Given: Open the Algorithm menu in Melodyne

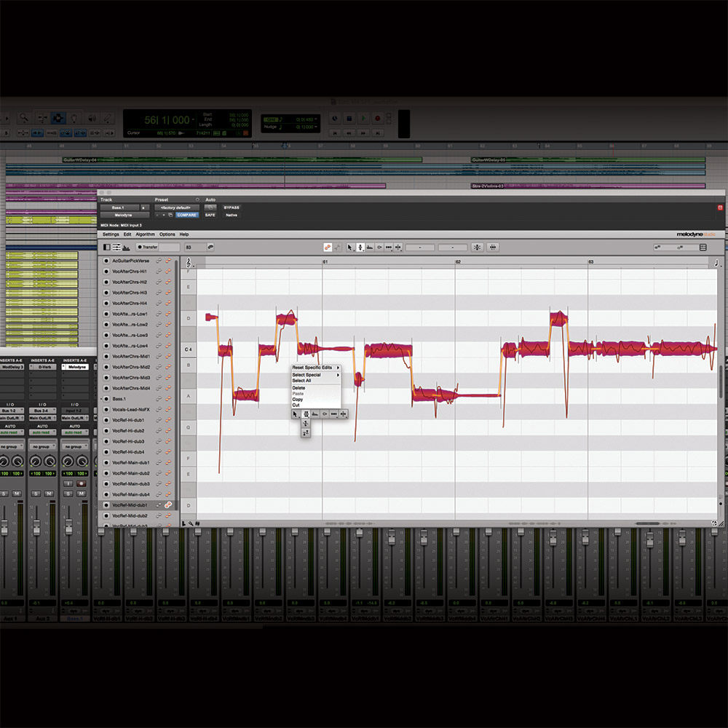Looking at the screenshot, I should 146,234.
